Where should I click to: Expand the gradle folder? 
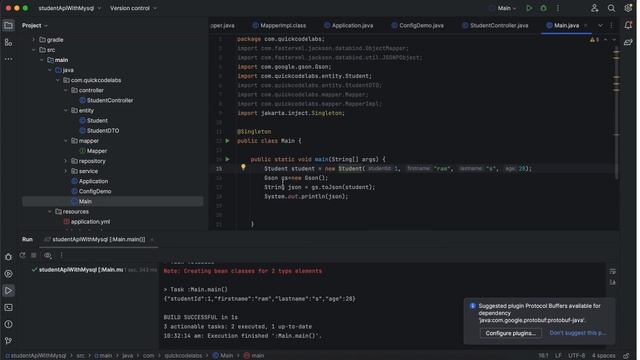(x=34, y=40)
